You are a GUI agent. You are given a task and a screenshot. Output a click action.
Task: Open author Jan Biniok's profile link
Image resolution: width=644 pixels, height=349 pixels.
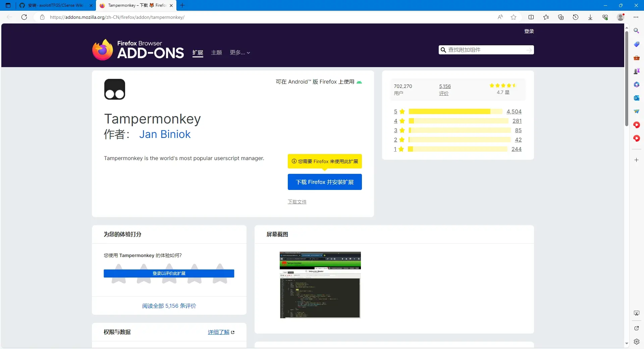[165, 134]
